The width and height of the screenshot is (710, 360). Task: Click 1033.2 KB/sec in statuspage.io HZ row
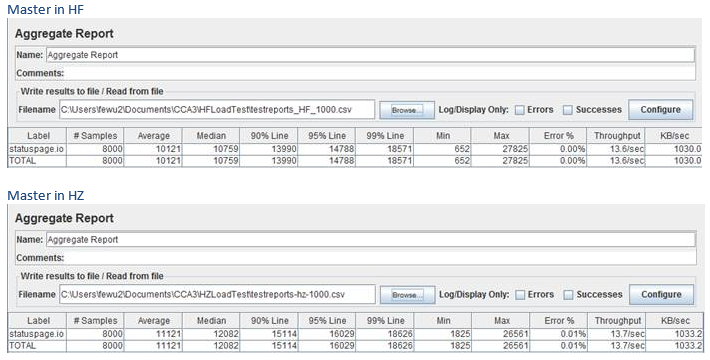(687, 334)
